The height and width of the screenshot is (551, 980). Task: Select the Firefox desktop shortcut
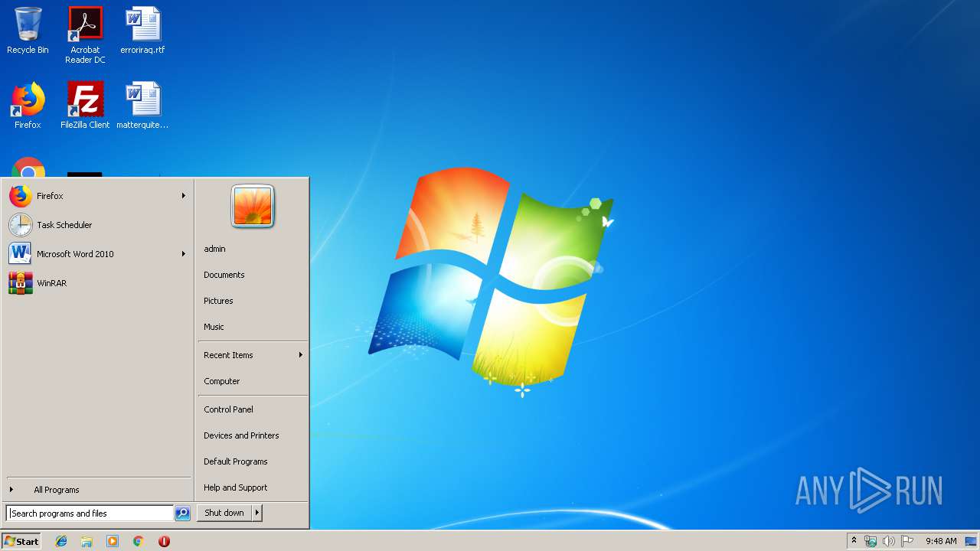coord(28,106)
